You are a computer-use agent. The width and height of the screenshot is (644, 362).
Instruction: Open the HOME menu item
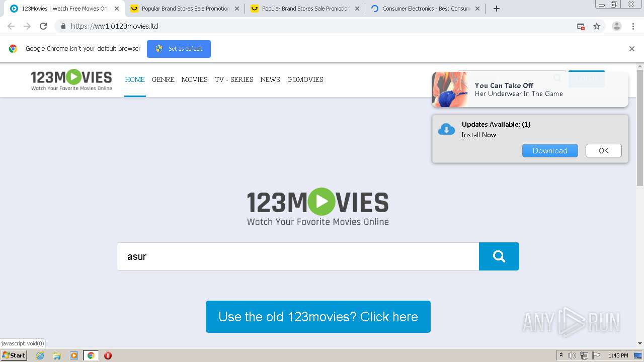(x=135, y=79)
